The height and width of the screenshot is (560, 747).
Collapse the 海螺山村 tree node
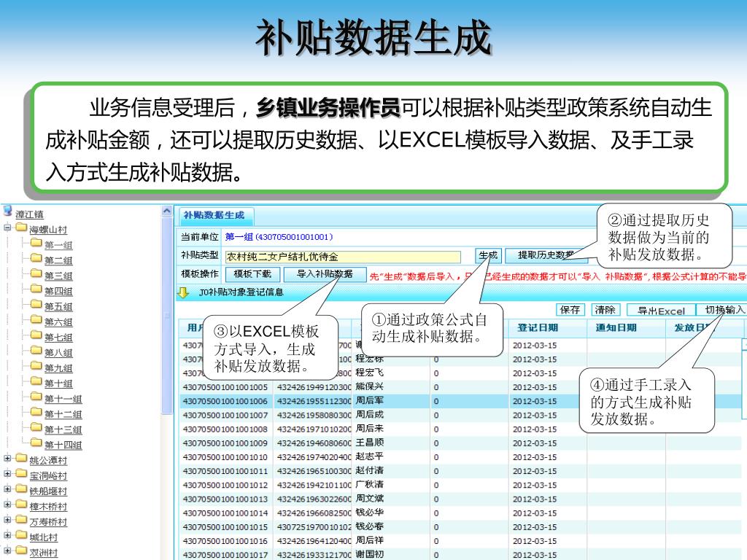coord(7,227)
